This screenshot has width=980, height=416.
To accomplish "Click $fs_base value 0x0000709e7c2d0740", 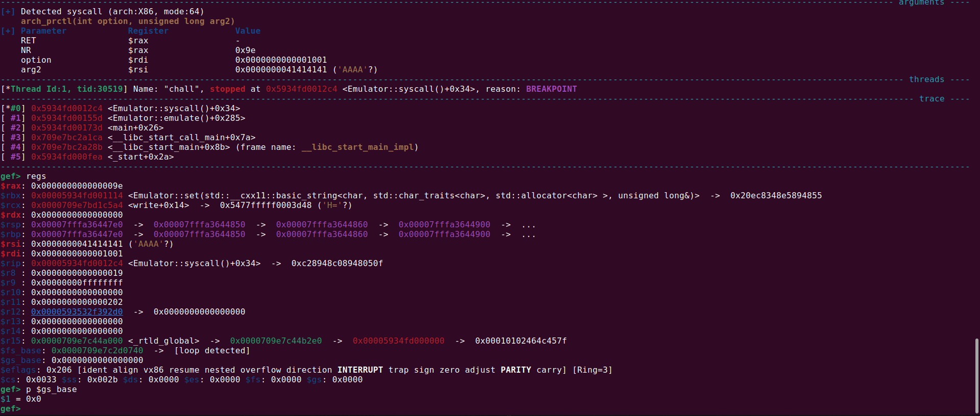I will [97, 350].
